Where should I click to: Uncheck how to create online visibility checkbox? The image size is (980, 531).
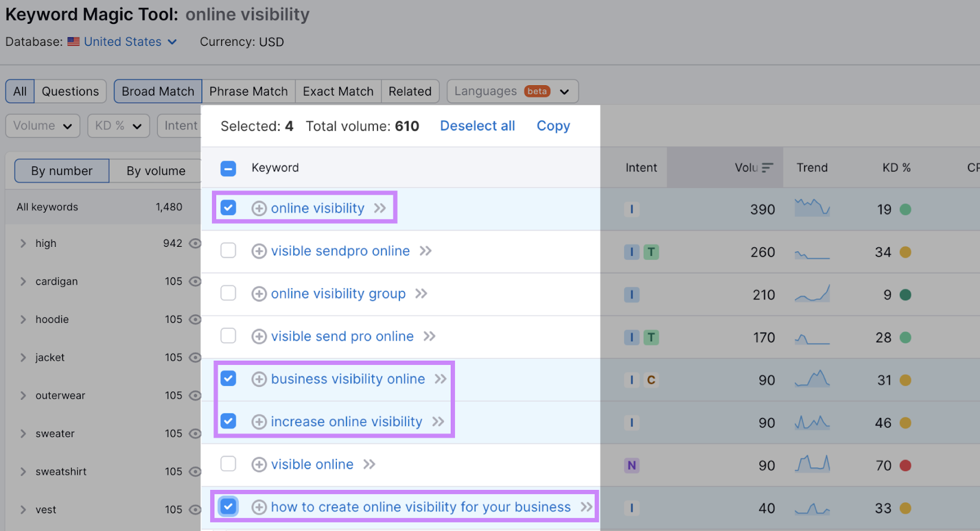(228, 507)
